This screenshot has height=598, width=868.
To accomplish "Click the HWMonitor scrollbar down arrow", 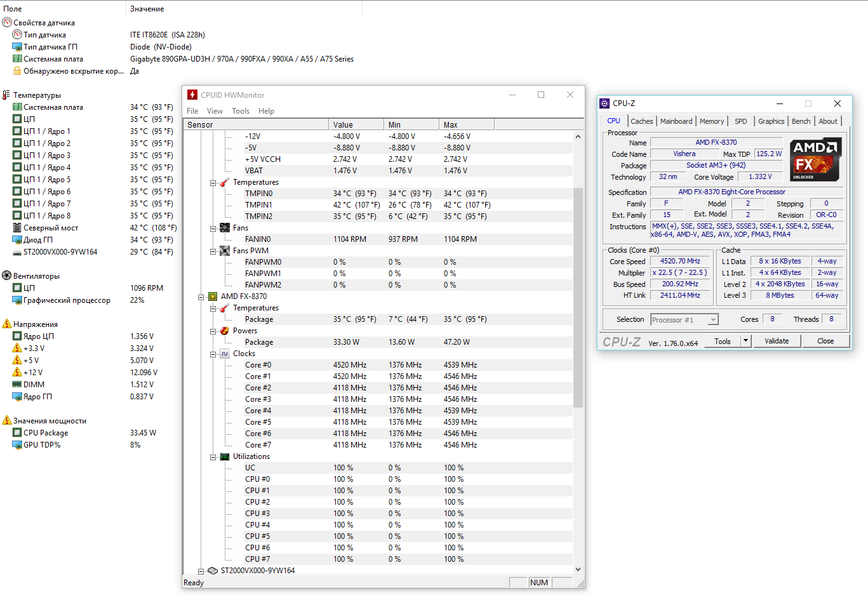I will click(x=578, y=569).
